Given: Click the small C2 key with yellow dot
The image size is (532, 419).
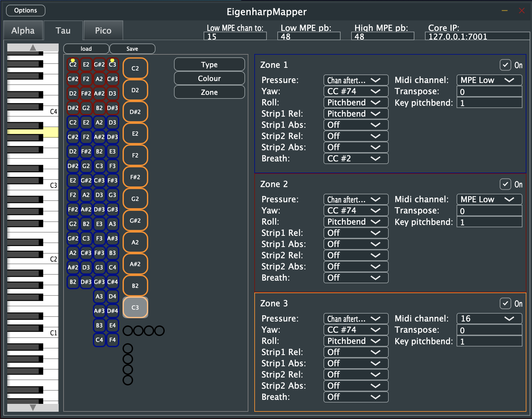Looking at the screenshot, I should click(73, 65).
